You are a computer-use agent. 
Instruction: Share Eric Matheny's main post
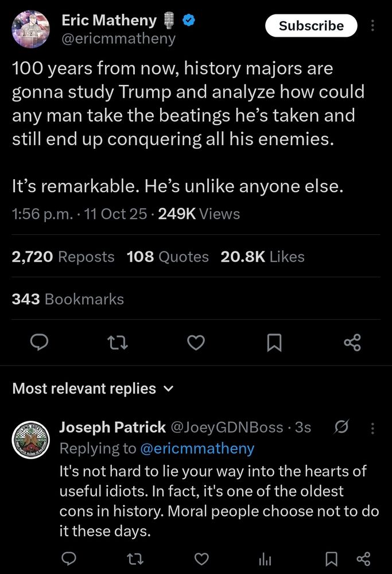tap(352, 343)
